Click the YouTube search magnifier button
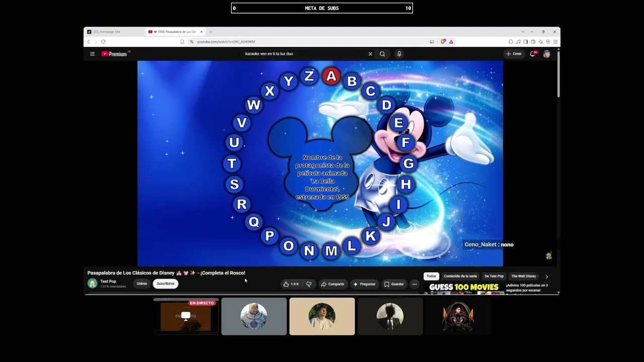 pyautogui.click(x=382, y=54)
